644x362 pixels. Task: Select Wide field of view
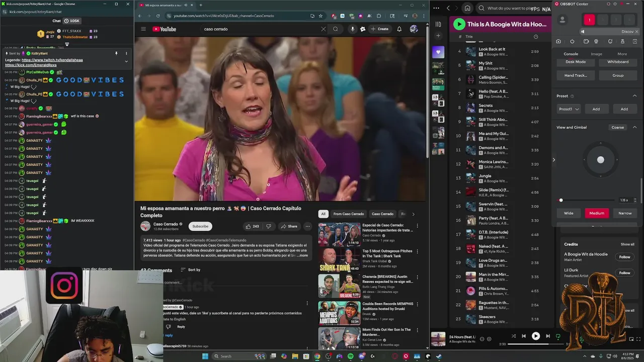[x=569, y=213]
